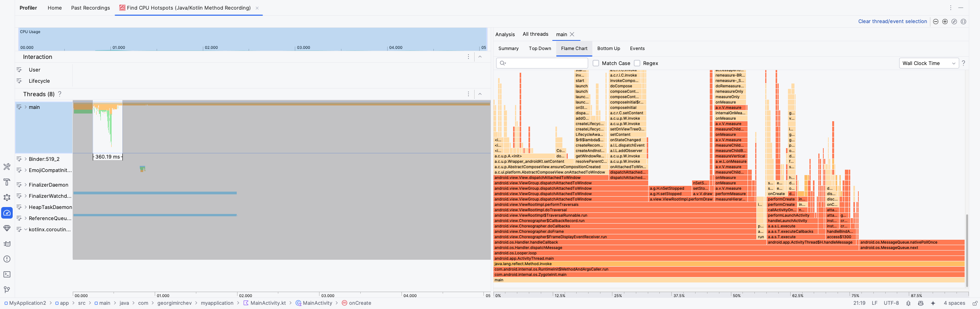Open the Past Recordings tab
This screenshot has height=309, width=980.
90,8
